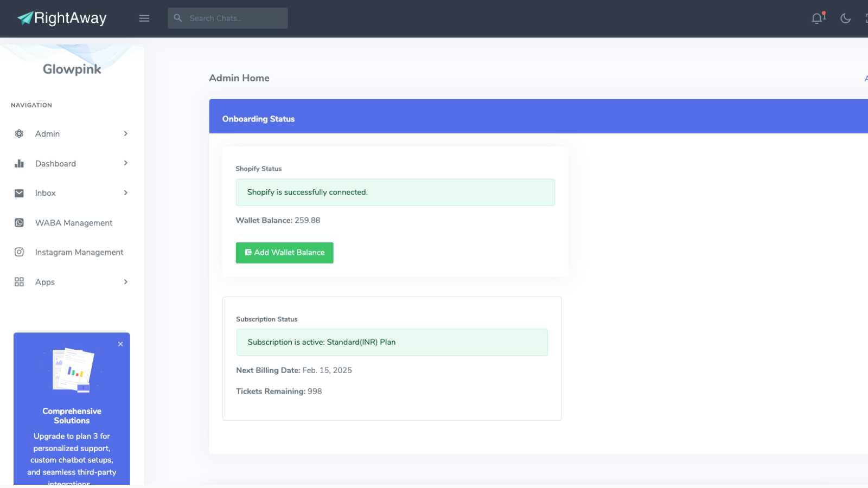Open the notifications bell icon
This screenshot has width=868, height=488.
coord(816,18)
